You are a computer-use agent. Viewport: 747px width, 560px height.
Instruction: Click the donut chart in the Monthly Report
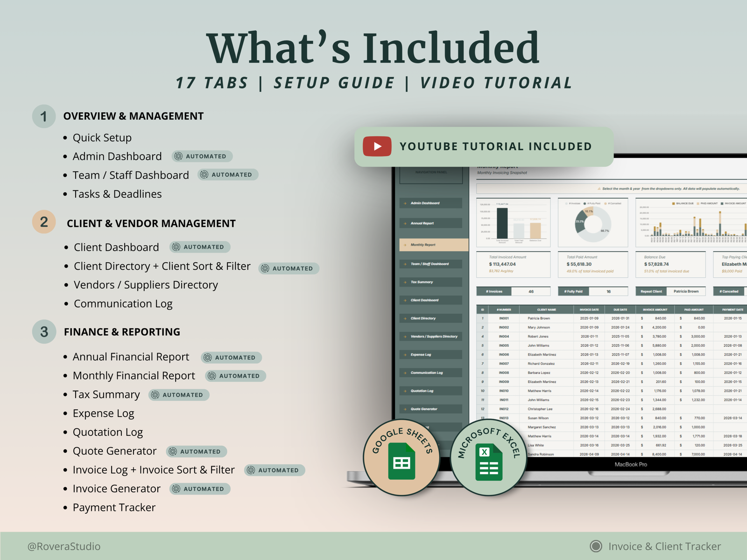pyautogui.click(x=592, y=224)
